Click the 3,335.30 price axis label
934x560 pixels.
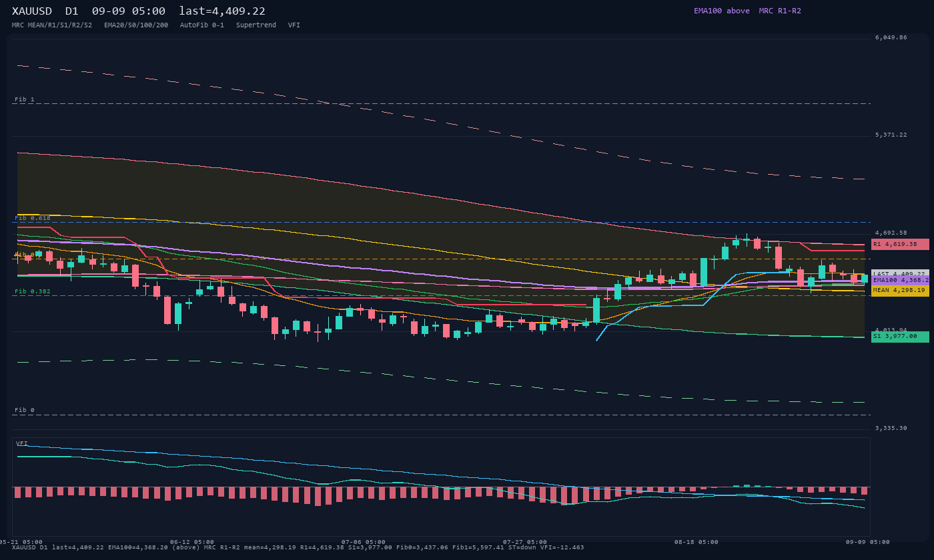click(891, 429)
